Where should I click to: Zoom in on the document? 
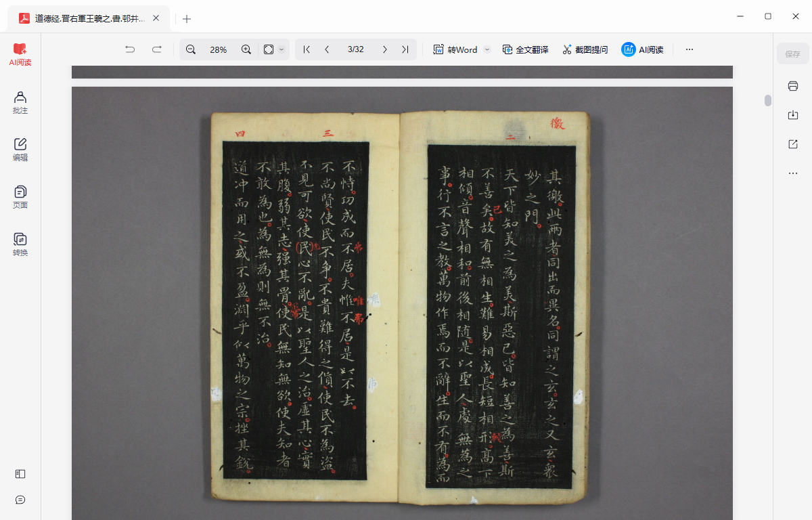point(246,49)
